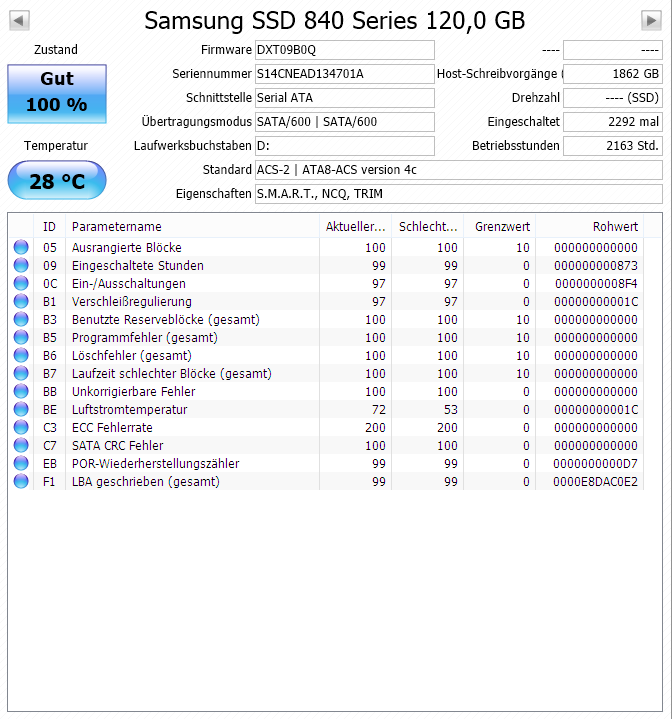
Task: Click the ID cell EB
Action: click(x=50, y=464)
